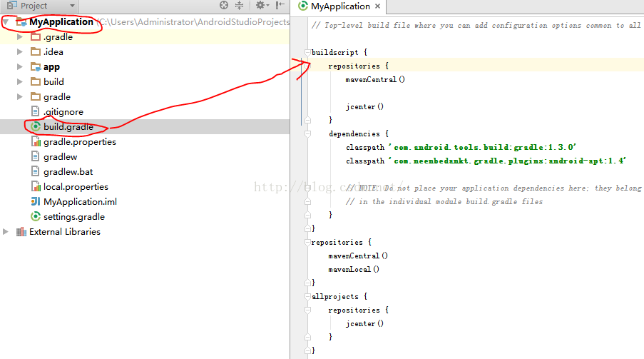
Task: Select the build folder icon
Action: click(36, 81)
